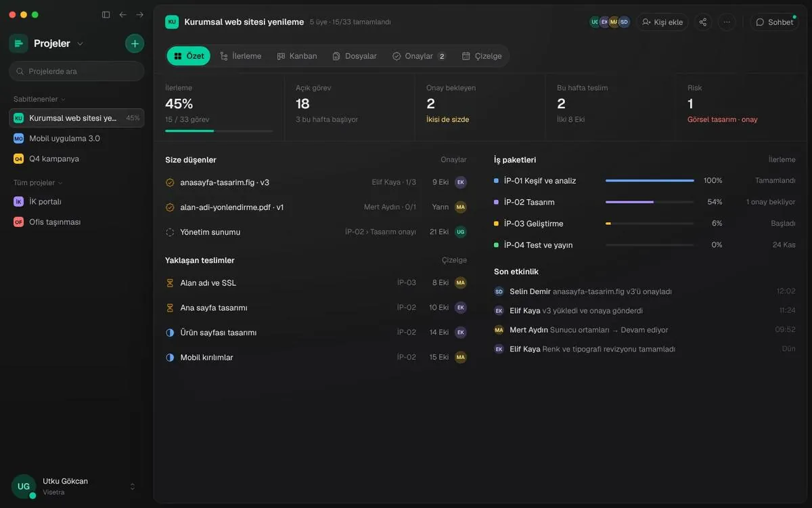Click the İP-02 Tasarım progress bar
The image size is (812, 508).
point(650,202)
